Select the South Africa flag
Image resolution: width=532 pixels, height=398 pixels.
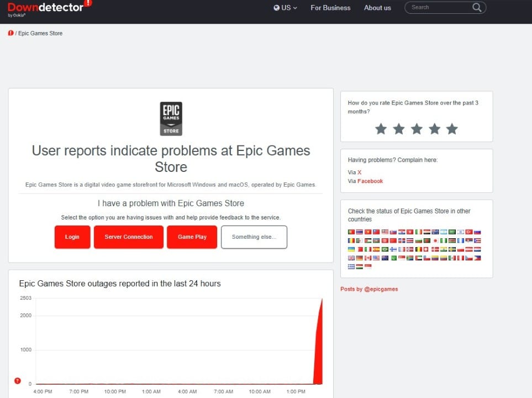tap(410, 258)
